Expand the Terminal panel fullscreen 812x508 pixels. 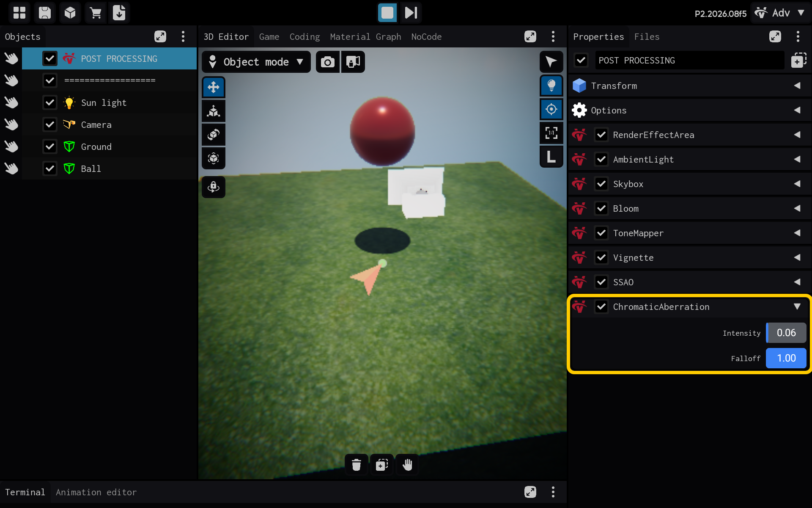point(530,492)
